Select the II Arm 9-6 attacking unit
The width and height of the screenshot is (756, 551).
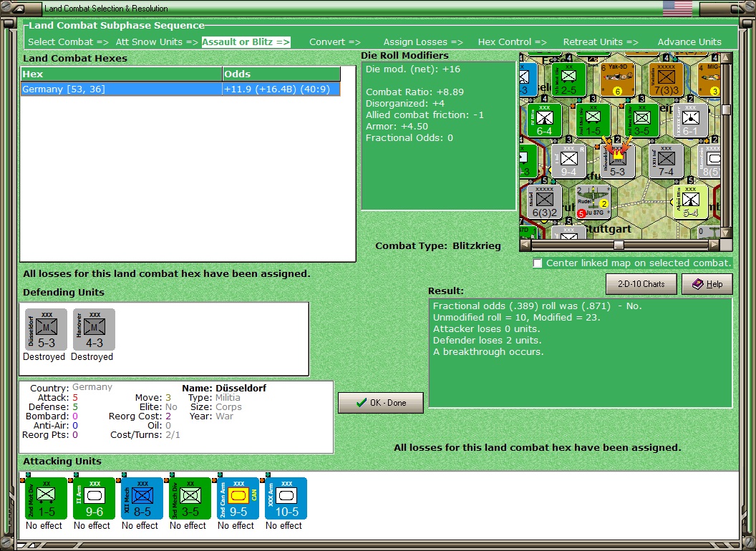click(x=94, y=499)
